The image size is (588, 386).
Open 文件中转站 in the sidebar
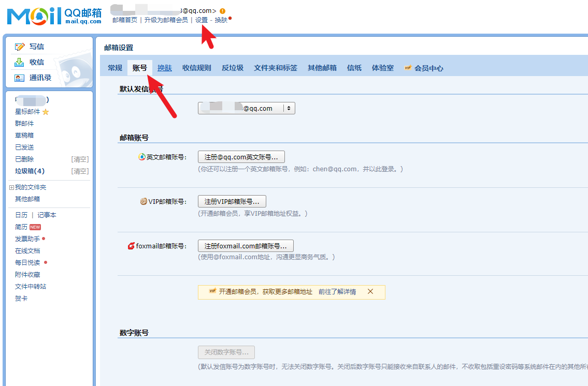tap(31, 287)
